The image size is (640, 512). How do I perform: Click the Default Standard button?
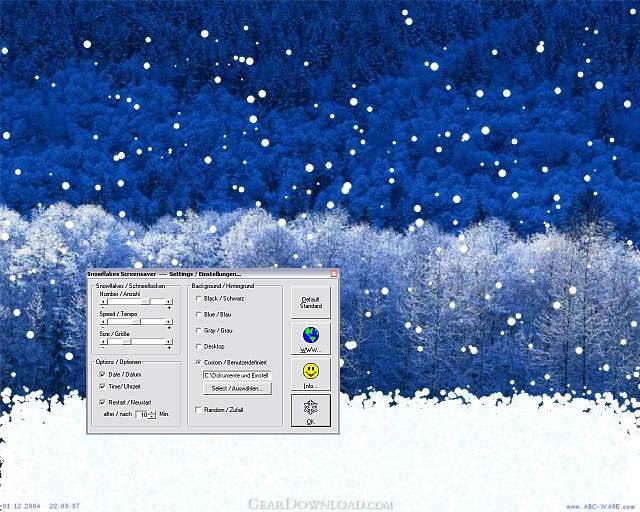point(310,302)
